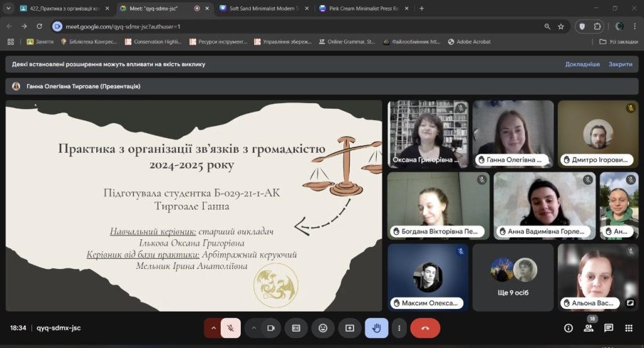Show the people list with 18 participants
Viewport: 644px width, 348px height.
pyautogui.click(x=589, y=328)
